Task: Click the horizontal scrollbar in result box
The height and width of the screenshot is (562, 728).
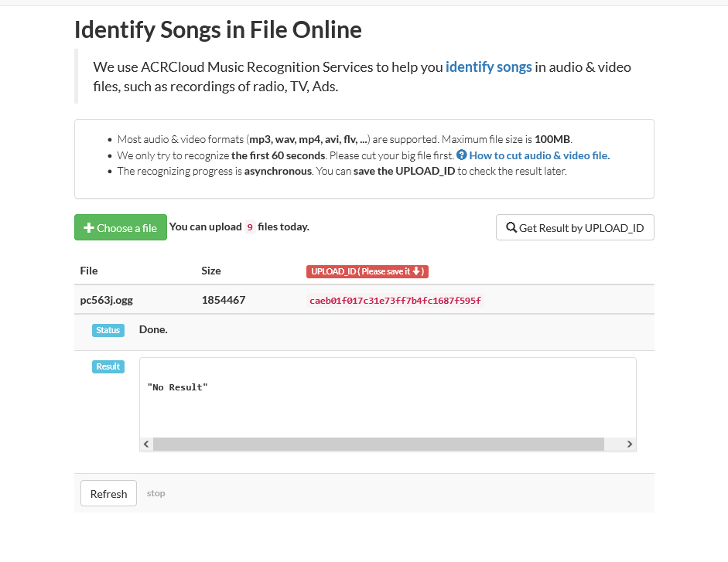Action: [378, 444]
